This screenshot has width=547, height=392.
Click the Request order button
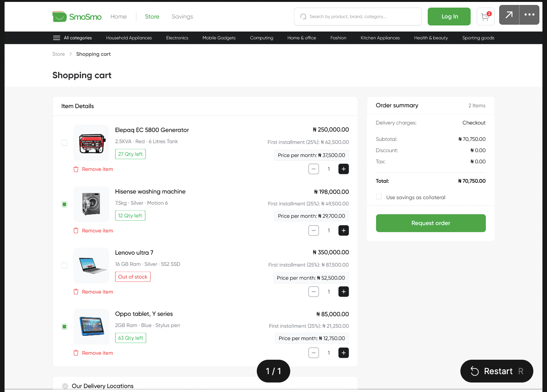[x=431, y=223]
